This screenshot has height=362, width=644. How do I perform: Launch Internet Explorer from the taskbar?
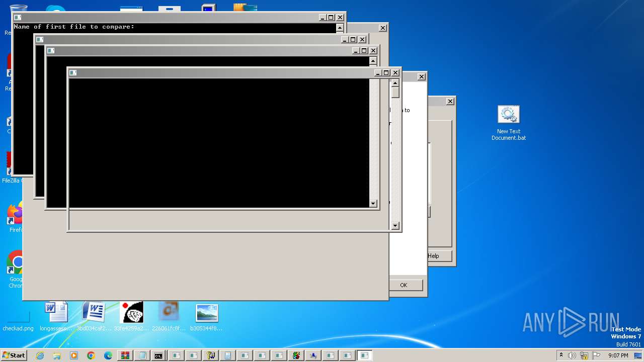click(40, 355)
